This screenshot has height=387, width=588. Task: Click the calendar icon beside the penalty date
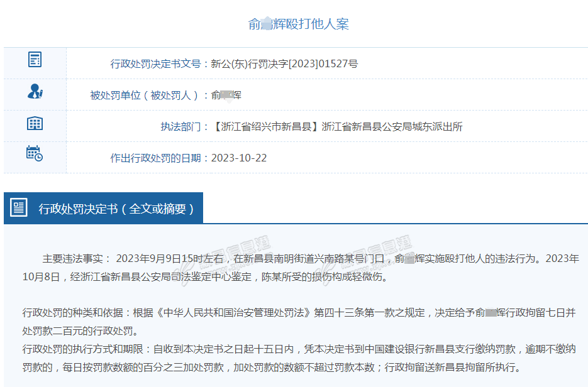pos(35,153)
